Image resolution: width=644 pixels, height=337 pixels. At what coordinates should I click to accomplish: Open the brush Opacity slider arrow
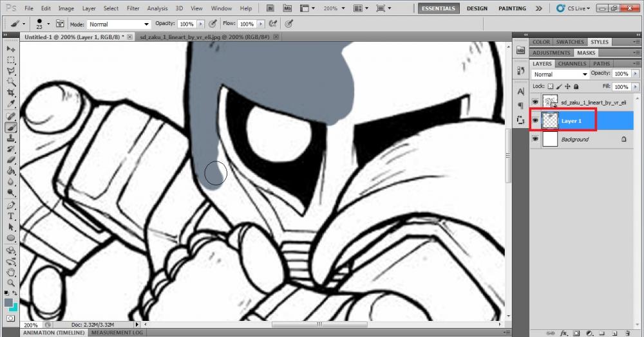coord(200,24)
